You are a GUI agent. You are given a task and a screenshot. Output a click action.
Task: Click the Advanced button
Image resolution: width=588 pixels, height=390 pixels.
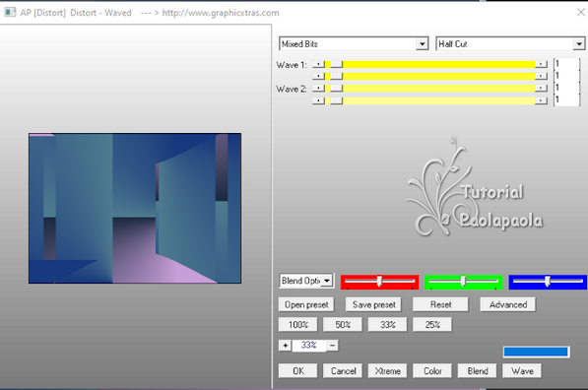[508, 305]
